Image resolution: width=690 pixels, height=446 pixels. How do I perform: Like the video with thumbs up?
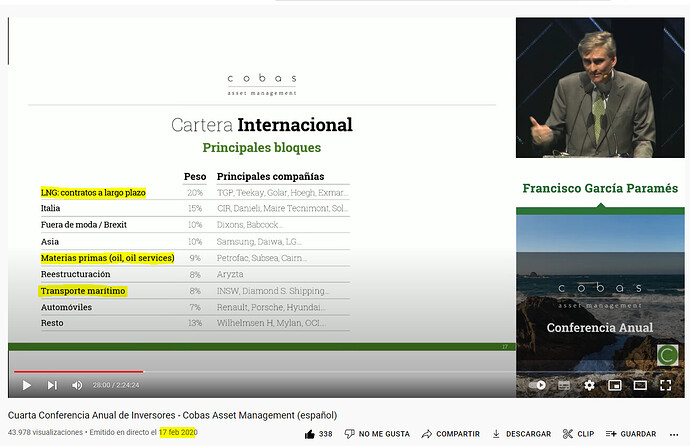tap(310, 434)
